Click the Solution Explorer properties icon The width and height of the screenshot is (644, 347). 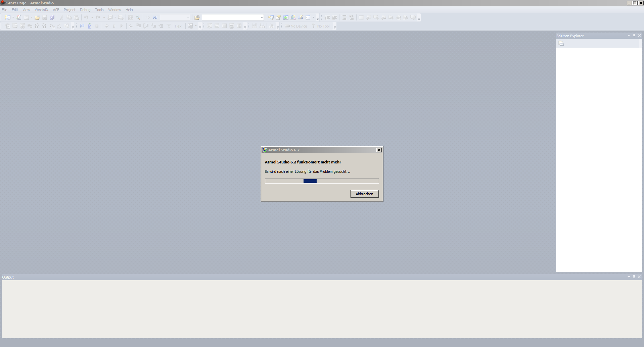(561, 43)
